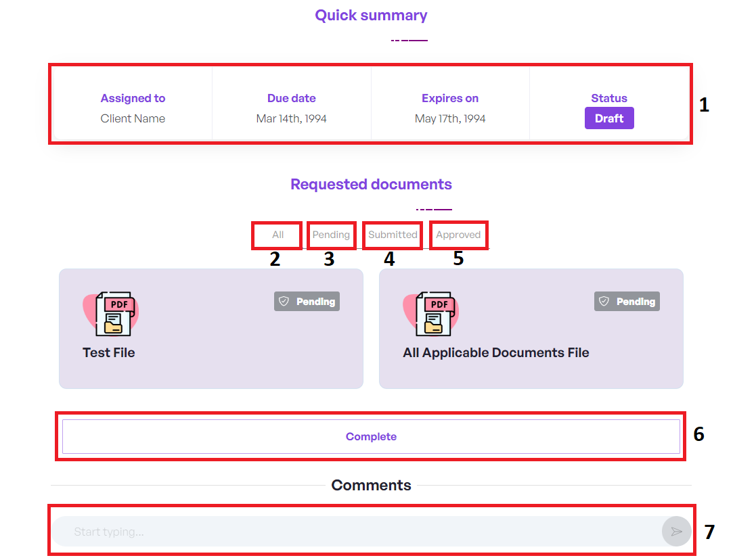Show the Approved documents tab

(458, 235)
